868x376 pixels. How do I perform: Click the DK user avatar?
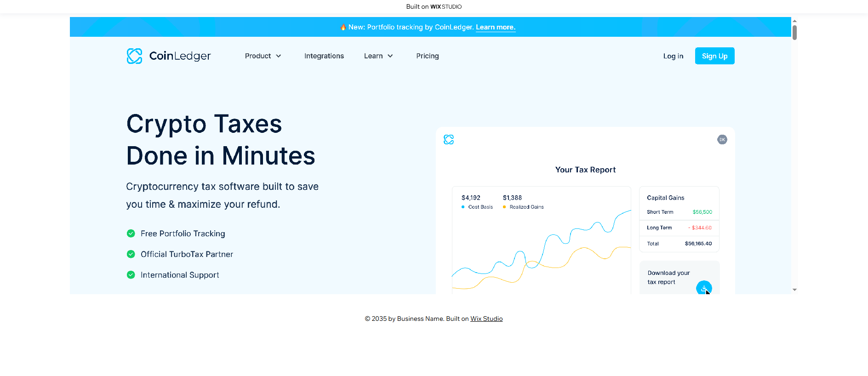722,139
